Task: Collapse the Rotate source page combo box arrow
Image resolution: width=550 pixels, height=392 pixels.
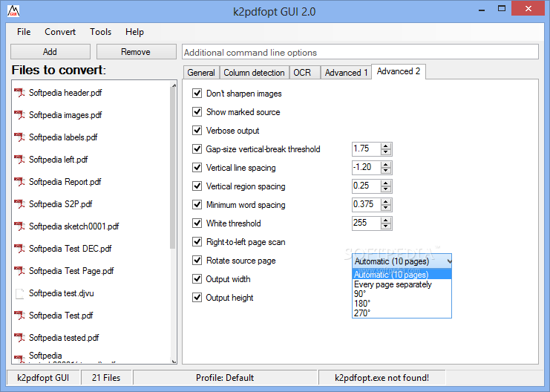Action: [x=448, y=261]
